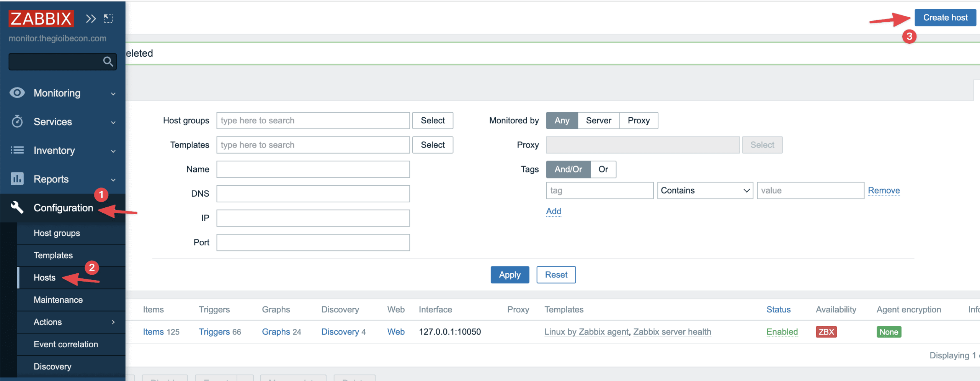Collapse the sidebar with the double-arrow icon
980x381 pixels.
91,18
